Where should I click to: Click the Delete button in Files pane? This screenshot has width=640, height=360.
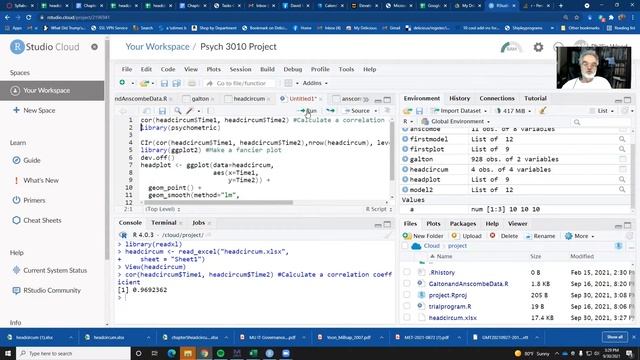[504, 236]
